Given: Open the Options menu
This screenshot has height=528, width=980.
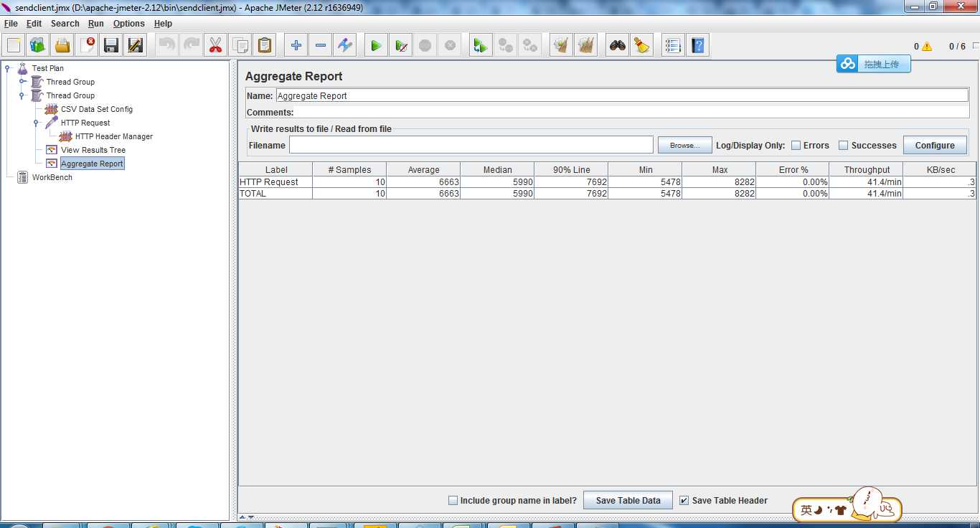Looking at the screenshot, I should 129,24.
